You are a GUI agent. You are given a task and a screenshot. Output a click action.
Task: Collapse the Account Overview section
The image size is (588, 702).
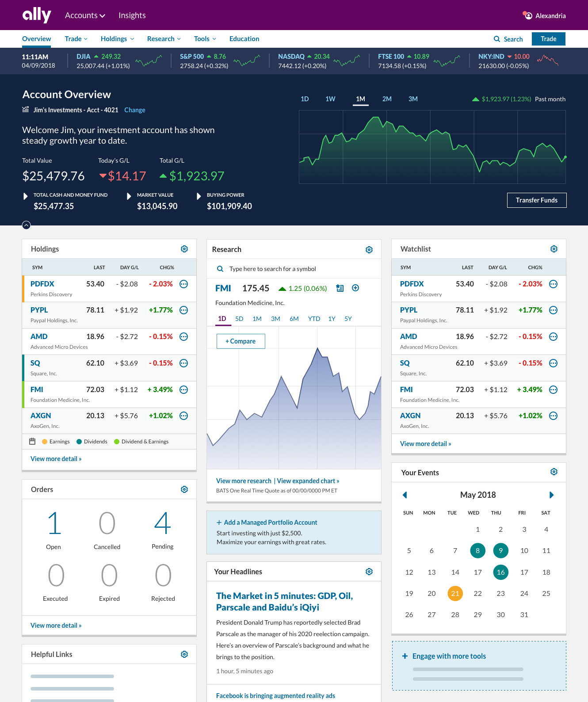click(x=27, y=225)
